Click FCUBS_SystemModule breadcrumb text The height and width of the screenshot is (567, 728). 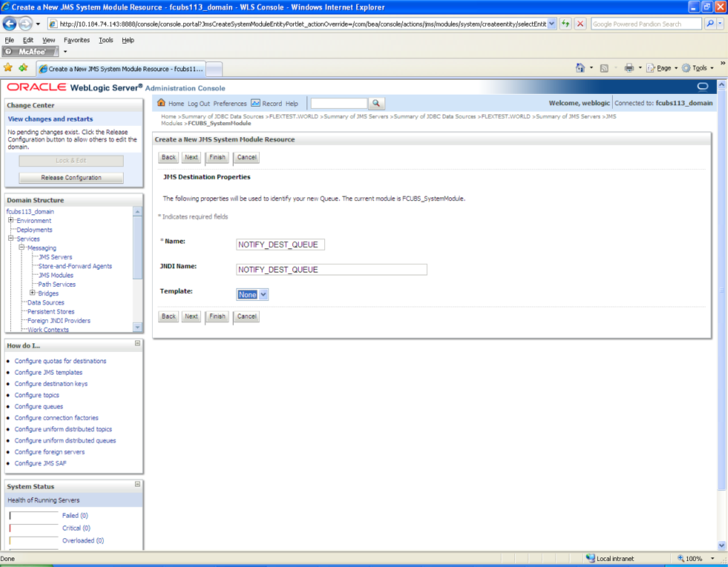219,123
